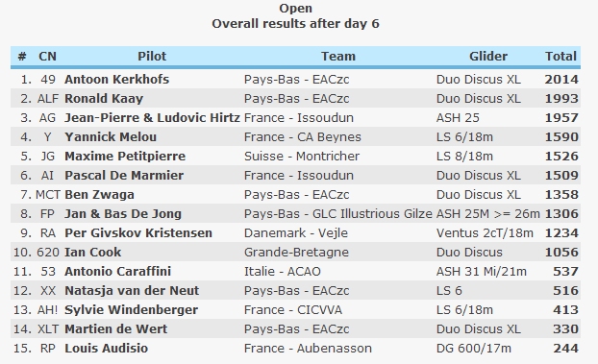Image resolution: width=598 pixels, height=364 pixels.
Task: Click Sylvie Windenberger's name
Action: click(131, 310)
